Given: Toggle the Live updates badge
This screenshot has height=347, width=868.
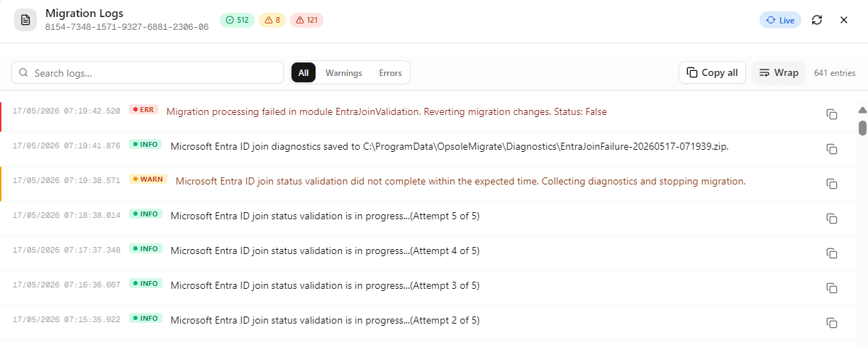Looking at the screenshot, I should (780, 20).
